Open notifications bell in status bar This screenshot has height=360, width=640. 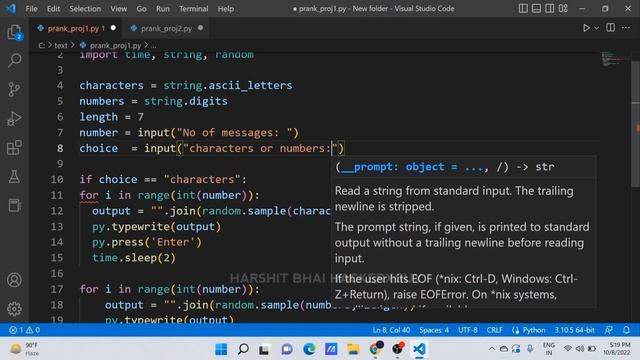click(x=626, y=330)
